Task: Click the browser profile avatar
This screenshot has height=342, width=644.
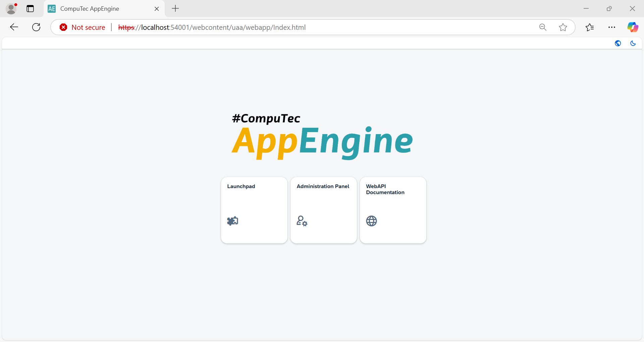Action: (11, 9)
